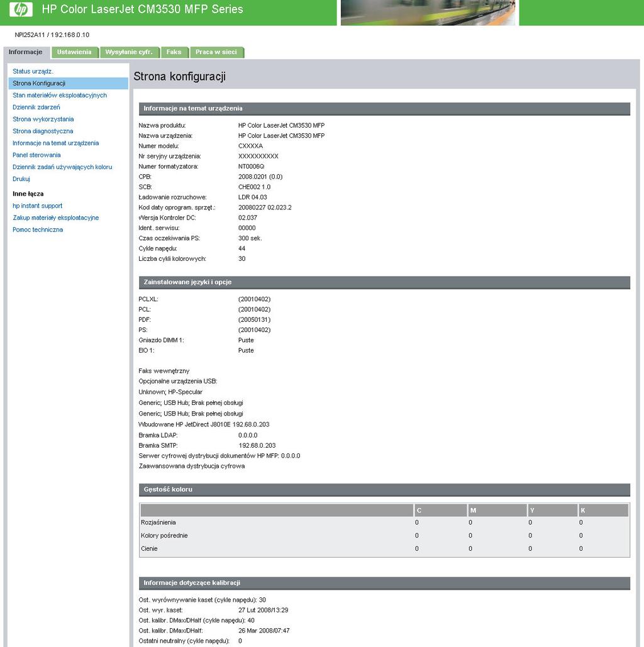The image size is (644, 647).
Task: Click cassette alignment date 27 Lut 2008/13:29
Action: click(x=264, y=611)
